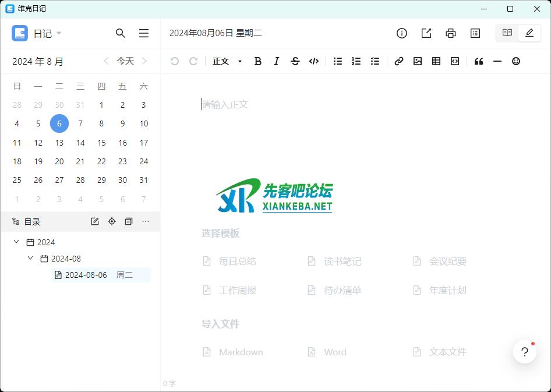
Task: Open the 正文 paragraph style dropdown
Action: click(227, 61)
